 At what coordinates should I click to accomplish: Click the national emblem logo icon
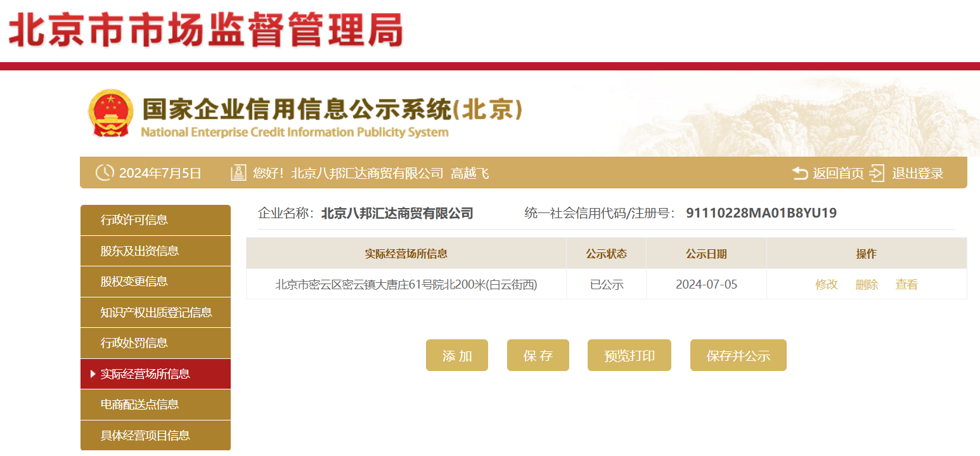pos(111,114)
